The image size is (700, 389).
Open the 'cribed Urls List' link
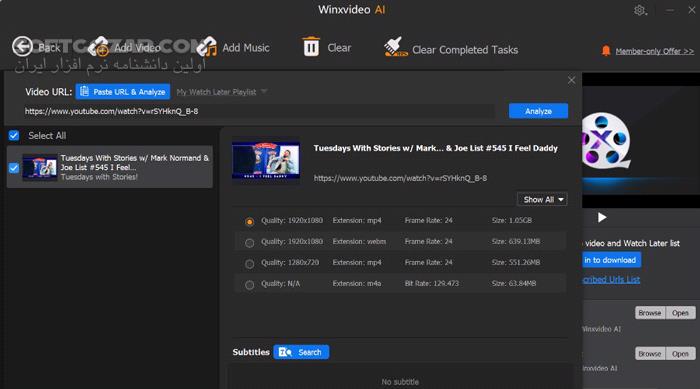point(611,280)
